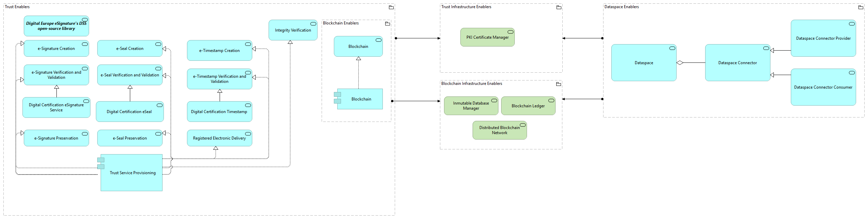Select the Digital Certification Timestamp node
Screen dimensions: 868x219
pyautogui.click(x=220, y=112)
